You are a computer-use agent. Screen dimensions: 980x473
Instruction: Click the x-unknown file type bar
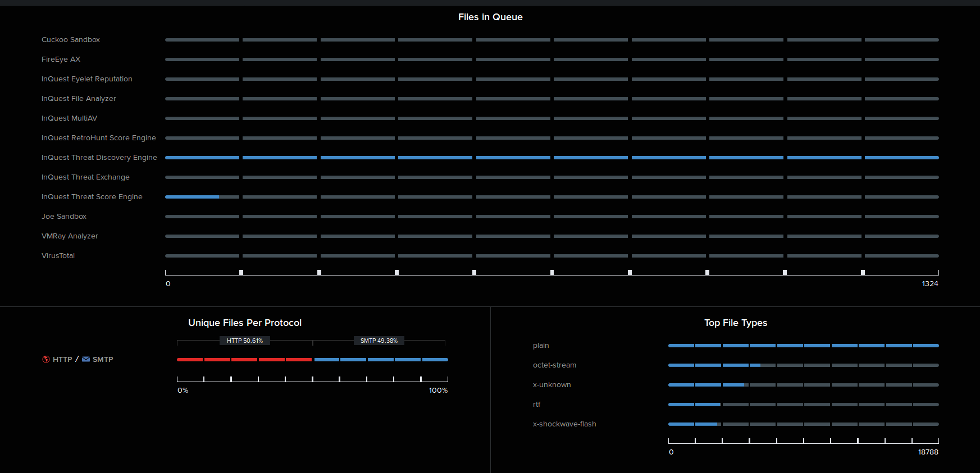click(x=804, y=385)
